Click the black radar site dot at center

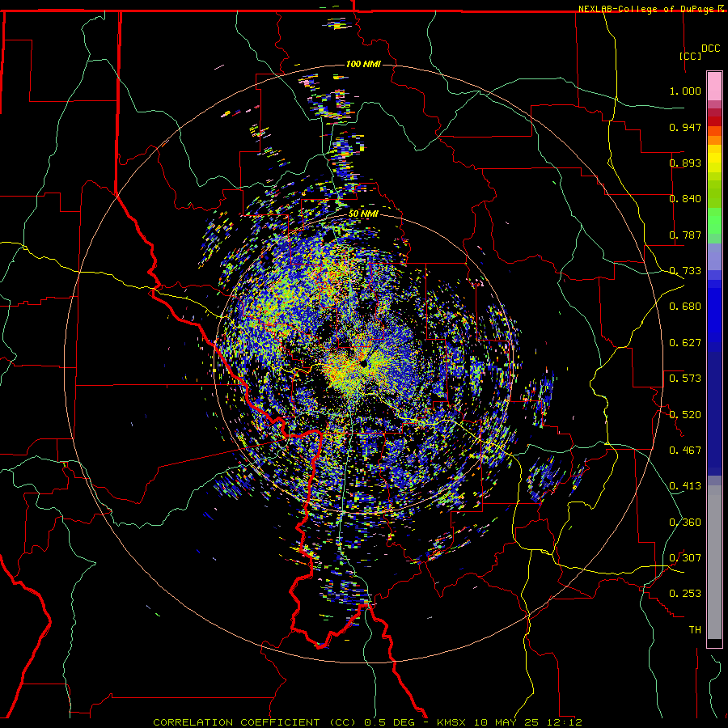363,363
